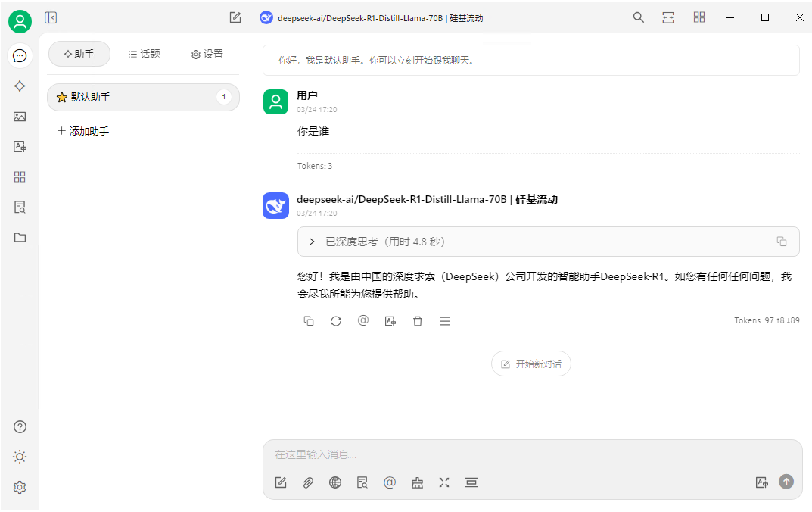The width and height of the screenshot is (812, 512).
Task: Open the files folder sidebar icon
Action: click(x=20, y=237)
